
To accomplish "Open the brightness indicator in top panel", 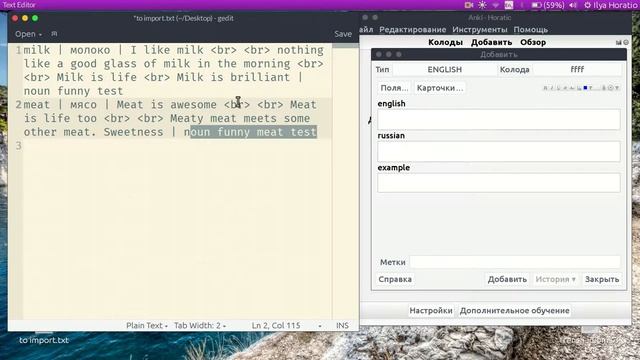I will [482, 5].
